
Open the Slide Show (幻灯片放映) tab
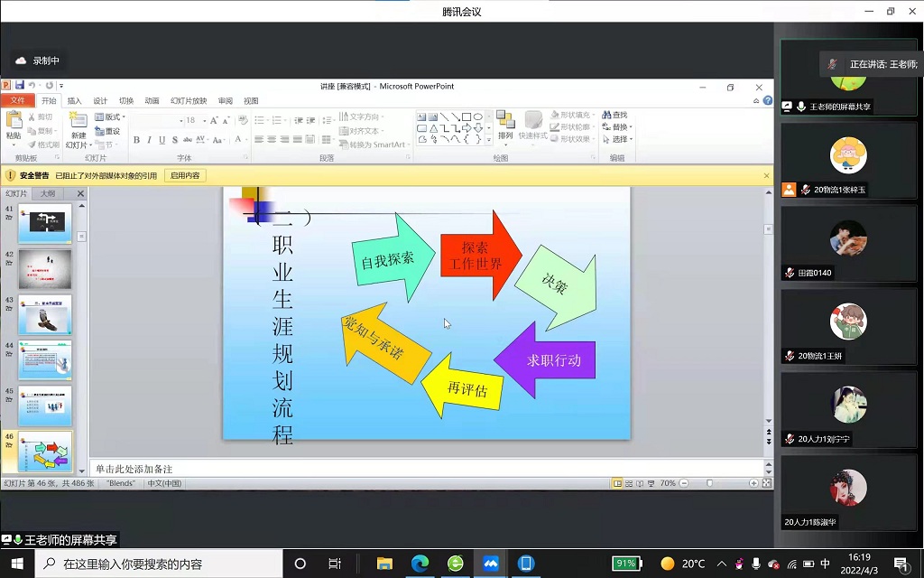[x=188, y=101]
